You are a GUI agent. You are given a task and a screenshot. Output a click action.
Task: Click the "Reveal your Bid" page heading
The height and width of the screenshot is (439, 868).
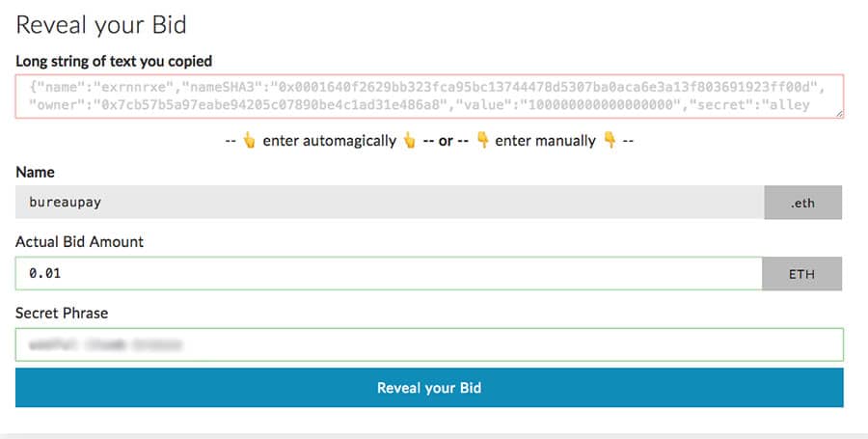[x=101, y=25]
